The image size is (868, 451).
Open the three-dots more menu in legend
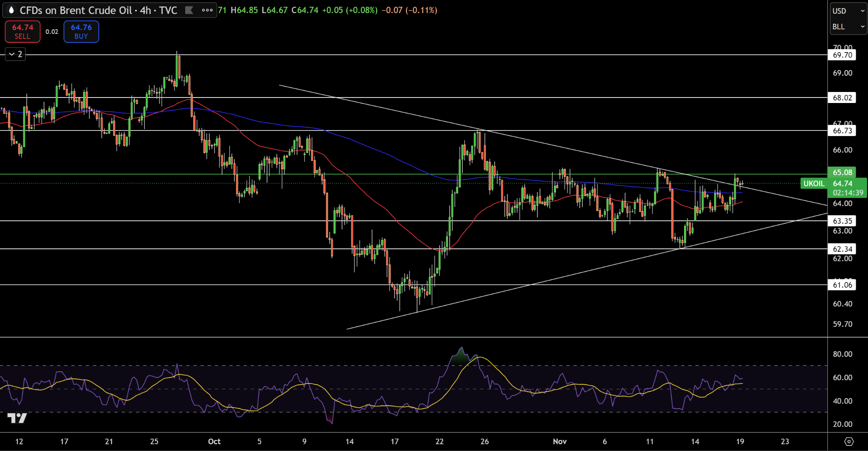coord(207,10)
